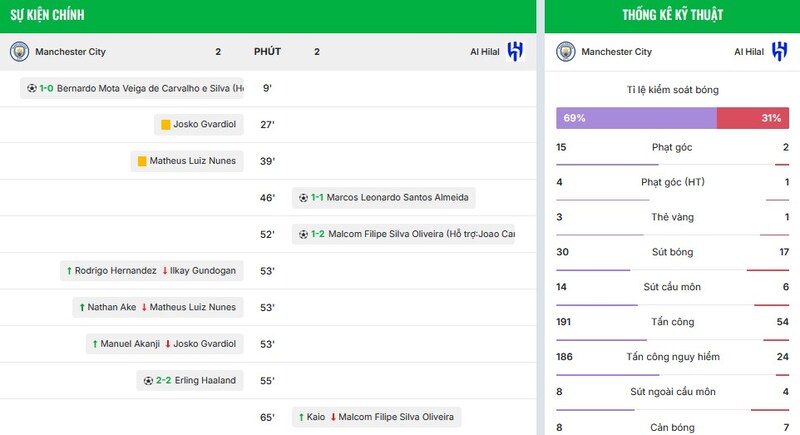Click red down arrow beside Ilkay Gundogan
This screenshot has width=800, height=435.
tap(165, 271)
